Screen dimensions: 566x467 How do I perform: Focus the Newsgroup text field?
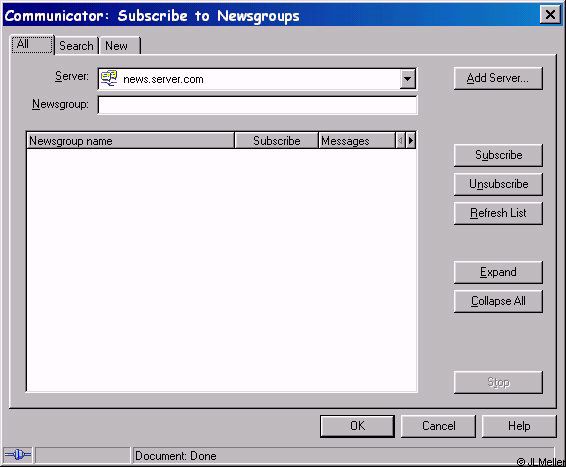point(257,105)
